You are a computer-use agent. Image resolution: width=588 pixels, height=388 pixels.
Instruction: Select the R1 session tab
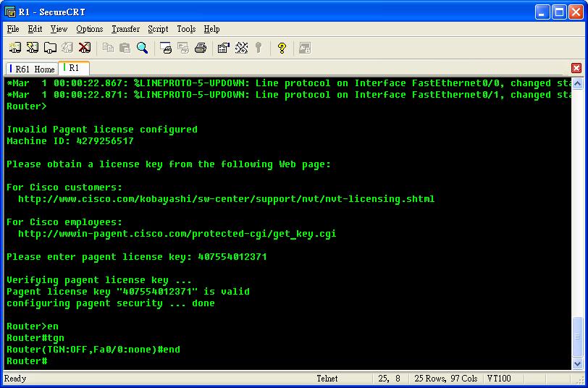click(x=74, y=68)
